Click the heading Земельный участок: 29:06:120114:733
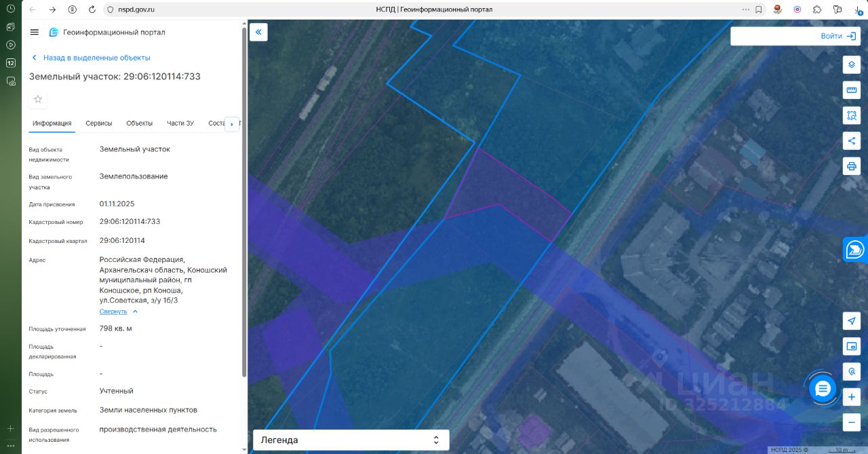Screen dimensions: 868x454 (115, 77)
